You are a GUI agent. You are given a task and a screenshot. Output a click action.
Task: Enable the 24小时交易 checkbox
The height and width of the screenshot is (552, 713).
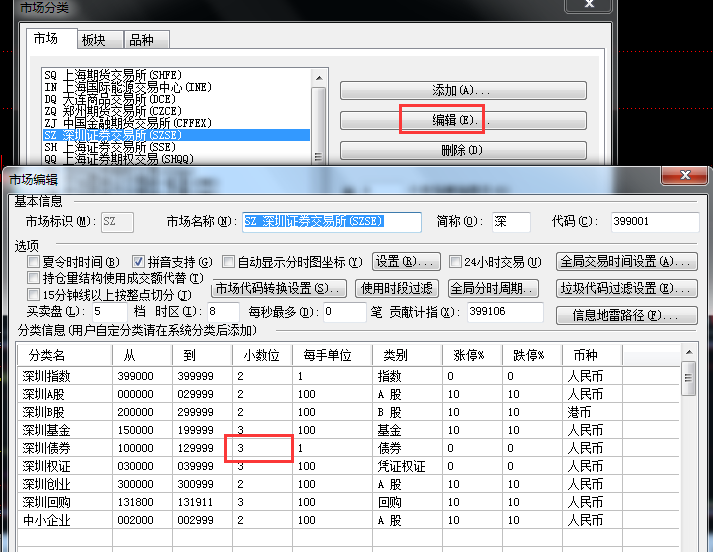[x=455, y=261]
